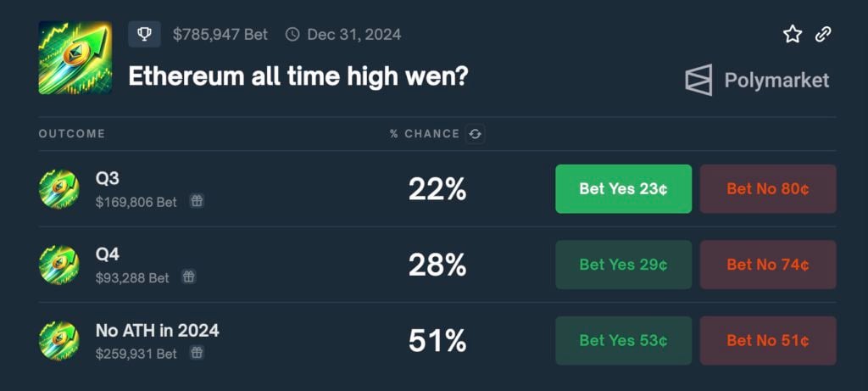Bet No 74¢ on Q4
The width and height of the screenshot is (868, 391).
767,265
